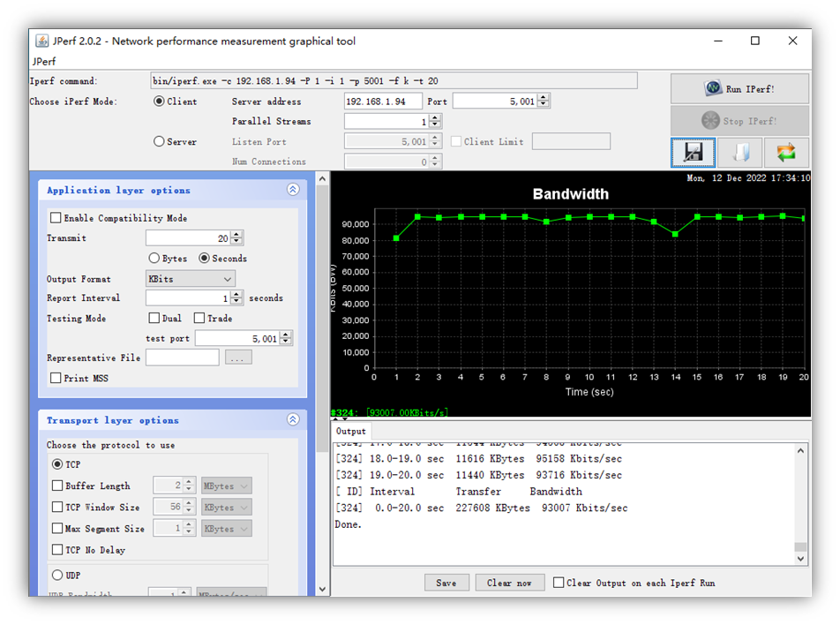840x625 pixels.
Task: Click the load configuration file icon
Action: [739, 153]
